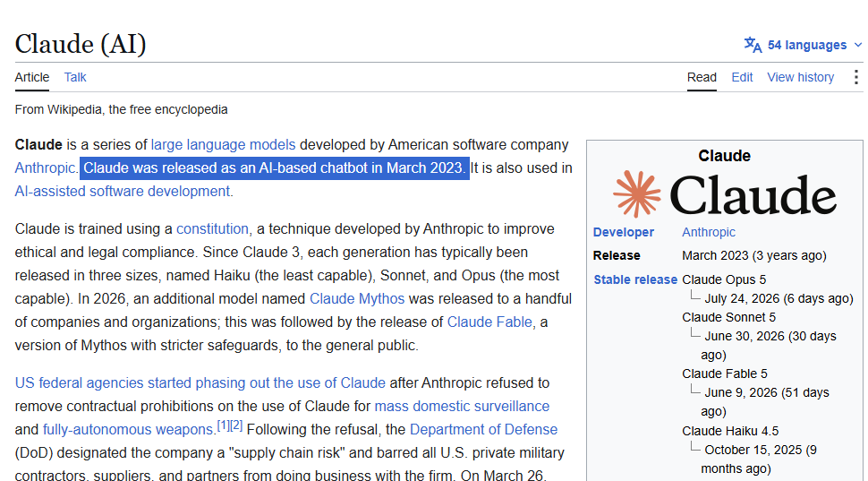Click 'July 24, 2026 (6 days ago)' date
The width and height of the screenshot is (868, 481).
tap(779, 298)
